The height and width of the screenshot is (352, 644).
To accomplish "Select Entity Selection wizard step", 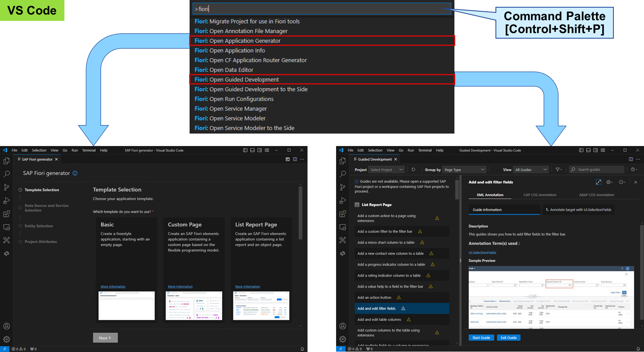I will point(36,226).
